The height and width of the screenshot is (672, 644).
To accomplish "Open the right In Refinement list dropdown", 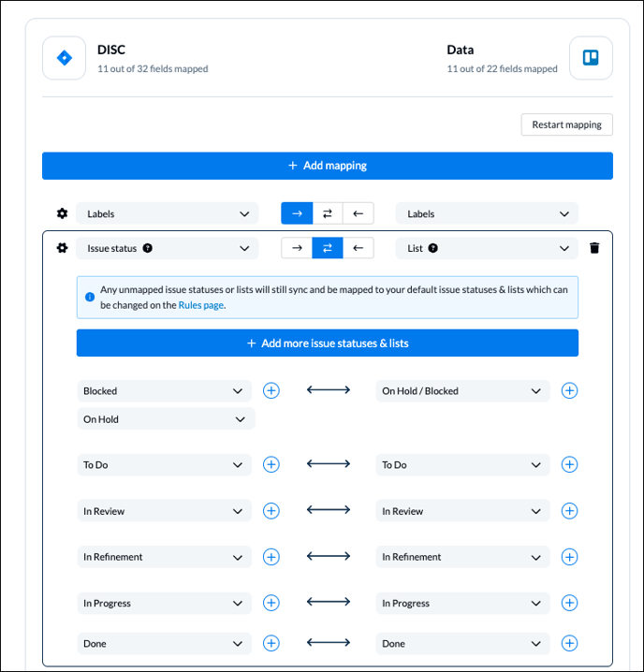I will click(462, 557).
